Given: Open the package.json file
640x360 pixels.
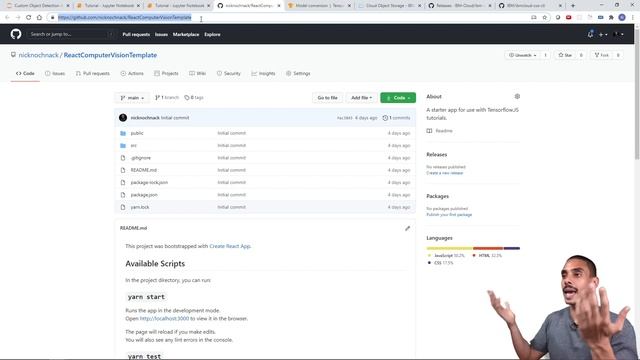Looking at the screenshot, I should (144, 195).
